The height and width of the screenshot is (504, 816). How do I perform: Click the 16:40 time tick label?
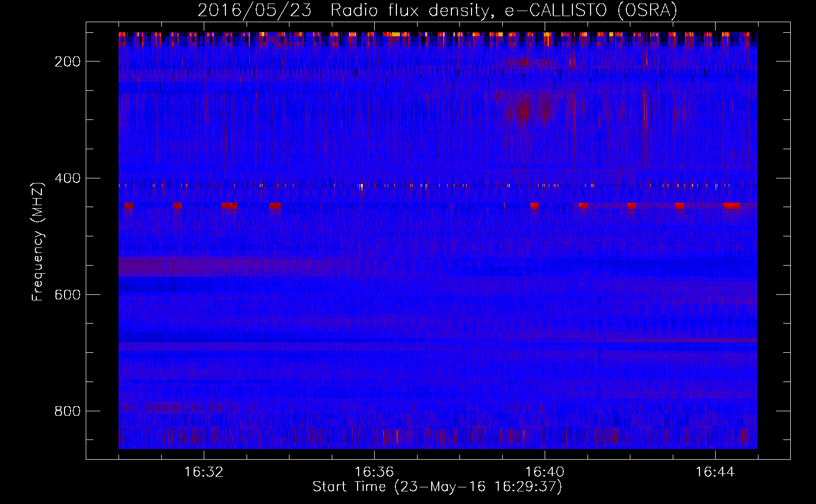(x=545, y=472)
